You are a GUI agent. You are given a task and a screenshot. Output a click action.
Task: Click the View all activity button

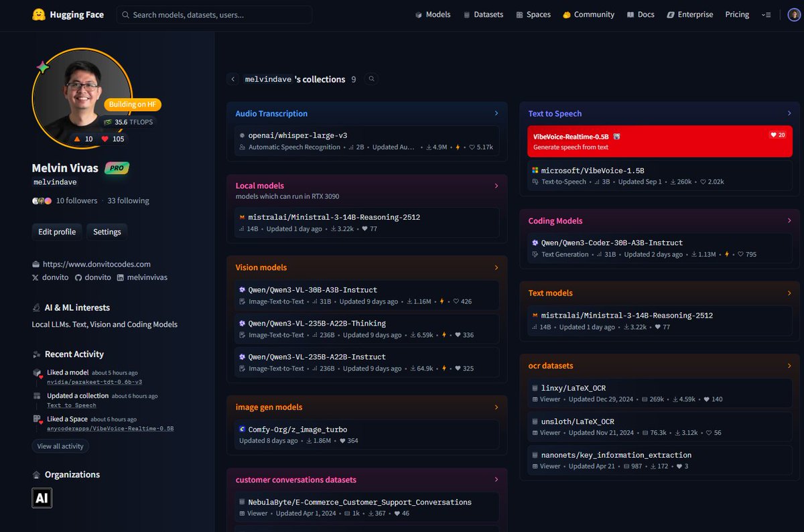coord(60,446)
